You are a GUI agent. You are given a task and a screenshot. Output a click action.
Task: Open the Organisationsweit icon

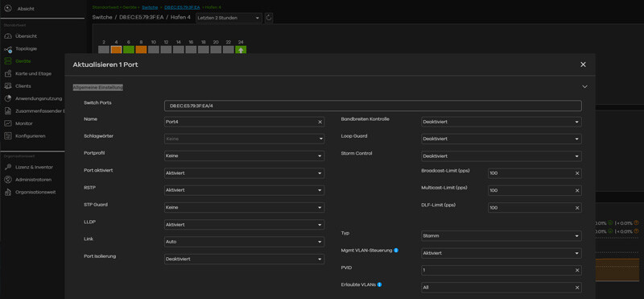(7, 192)
